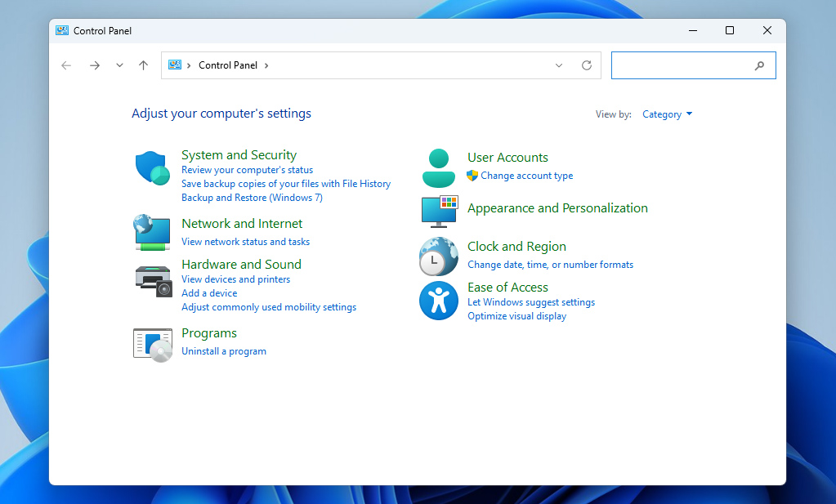
Task: Go up one level with up arrow
Action: [144, 65]
